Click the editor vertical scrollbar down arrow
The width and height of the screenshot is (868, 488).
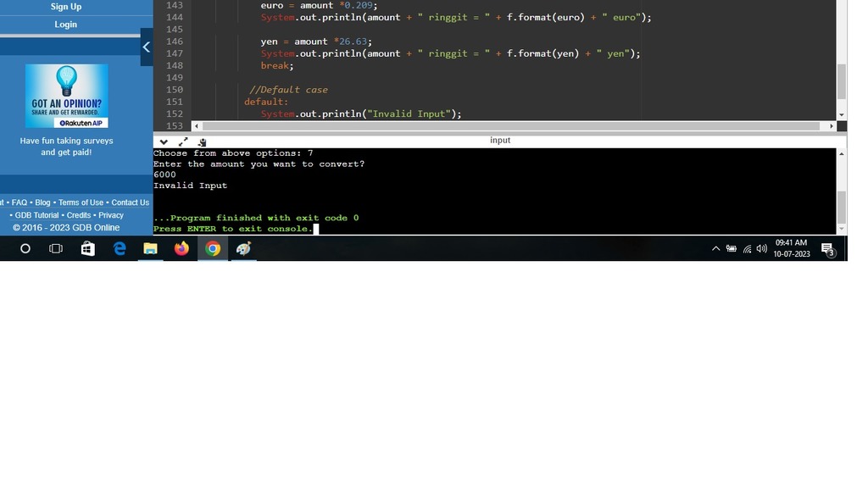click(842, 114)
